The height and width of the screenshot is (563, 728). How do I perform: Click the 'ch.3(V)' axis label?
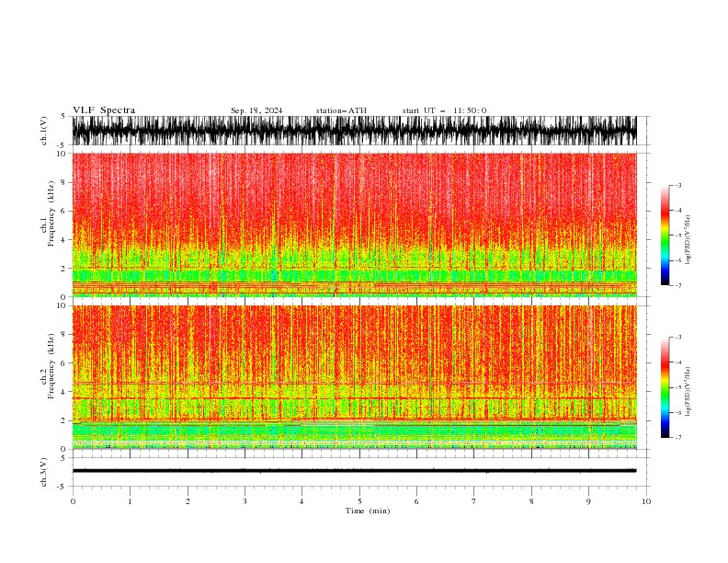44,473
